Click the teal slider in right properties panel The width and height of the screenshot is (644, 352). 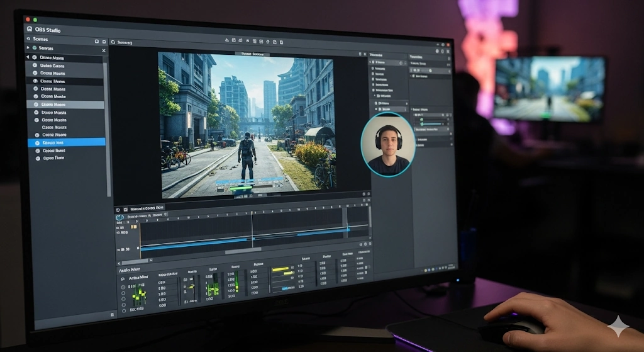click(x=430, y=124)
